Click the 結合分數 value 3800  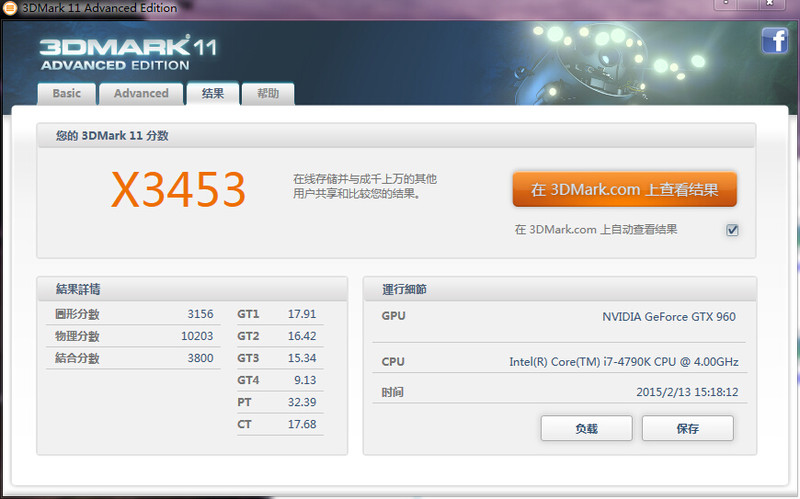[x=200, y=358]
